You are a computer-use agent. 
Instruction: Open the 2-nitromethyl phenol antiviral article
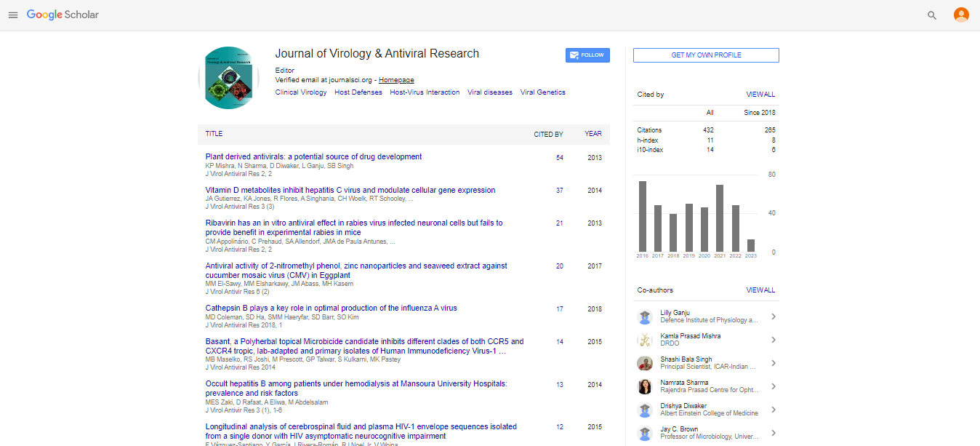356,271
